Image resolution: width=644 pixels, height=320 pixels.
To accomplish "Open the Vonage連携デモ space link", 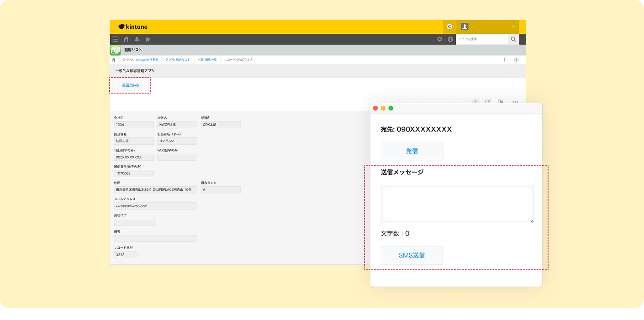I will 147,60.
